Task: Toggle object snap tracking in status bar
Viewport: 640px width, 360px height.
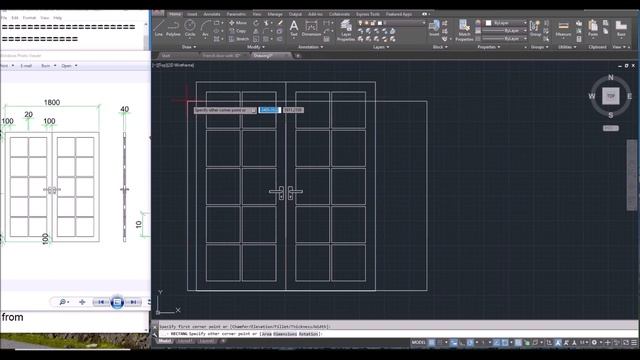Action: (x=497, y=343)
